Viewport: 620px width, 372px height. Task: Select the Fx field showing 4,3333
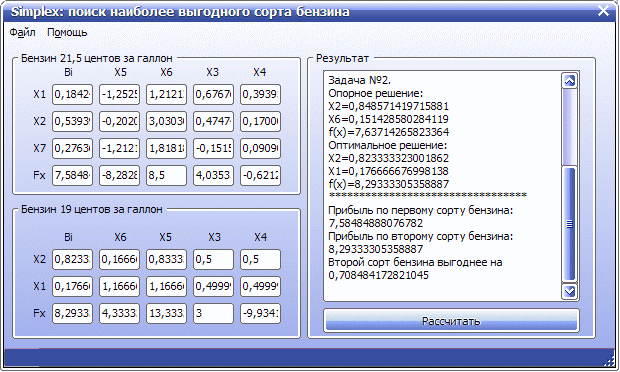coord(119,313)
